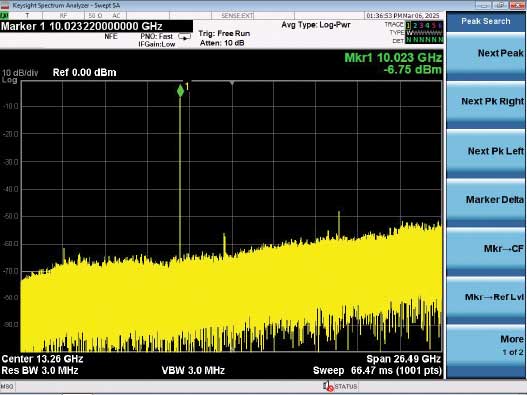Select the Next Pk Left softkey

[486, 154]
